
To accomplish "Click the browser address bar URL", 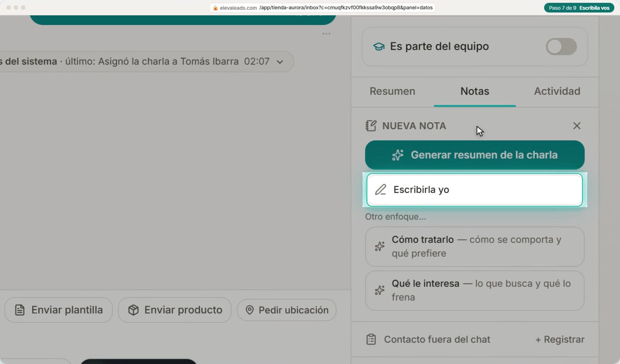I will pyautogui.click(x=322, y=8).
